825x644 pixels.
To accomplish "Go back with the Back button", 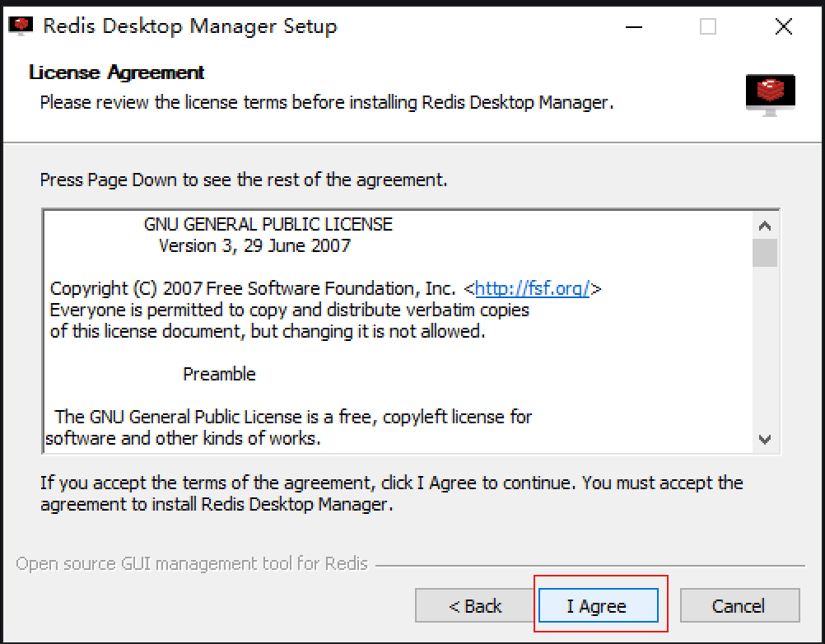I will click(x=475, y=606).
